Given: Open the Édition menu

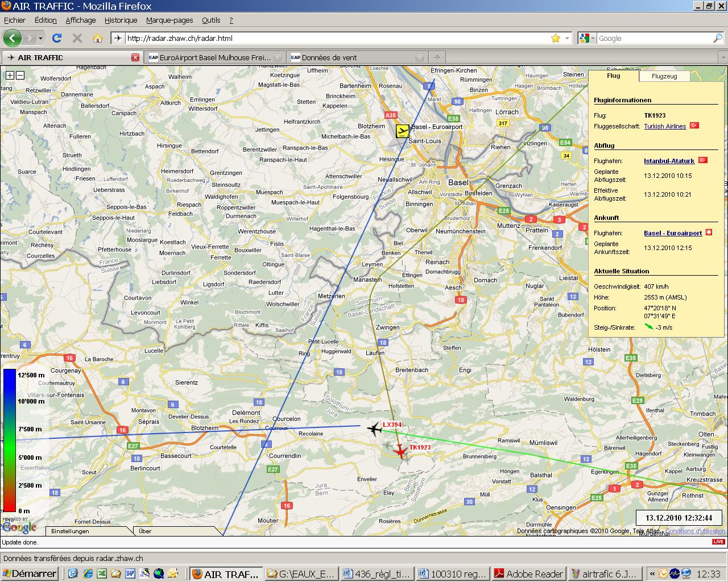Looking at the screenshot, I should [45, 20].
